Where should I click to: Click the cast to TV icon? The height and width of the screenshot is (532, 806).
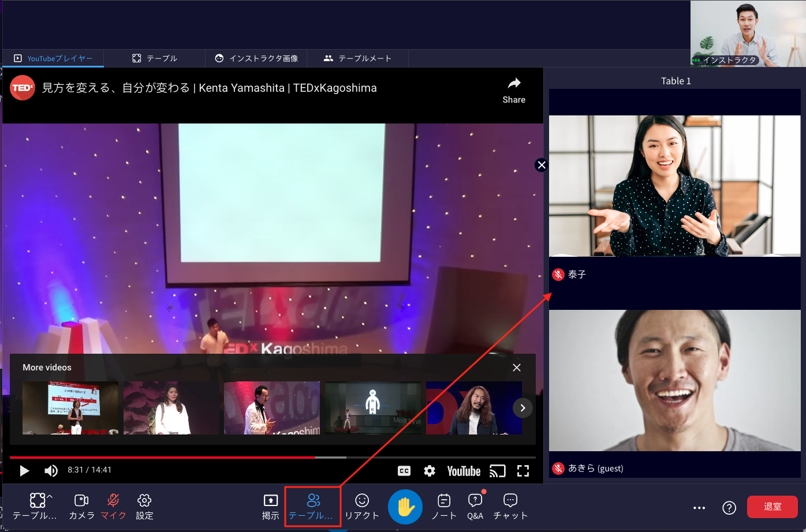tap(497, 471)
